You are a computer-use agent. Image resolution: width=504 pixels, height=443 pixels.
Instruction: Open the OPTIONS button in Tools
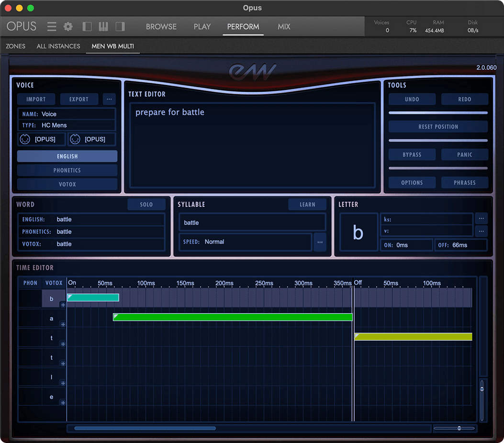click(412, 182)
